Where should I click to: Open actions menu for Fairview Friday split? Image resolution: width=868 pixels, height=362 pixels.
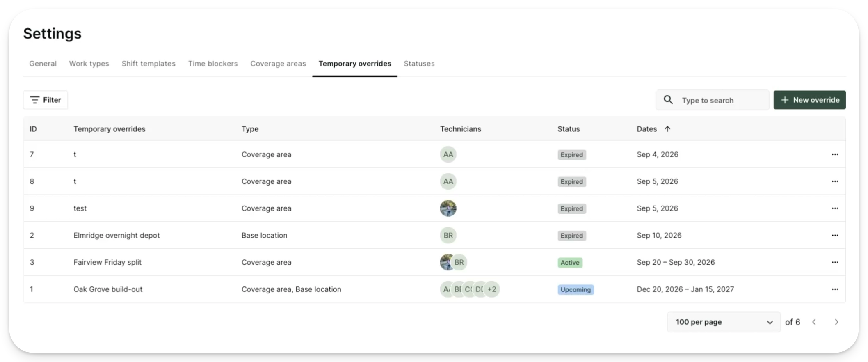[835, 262]
